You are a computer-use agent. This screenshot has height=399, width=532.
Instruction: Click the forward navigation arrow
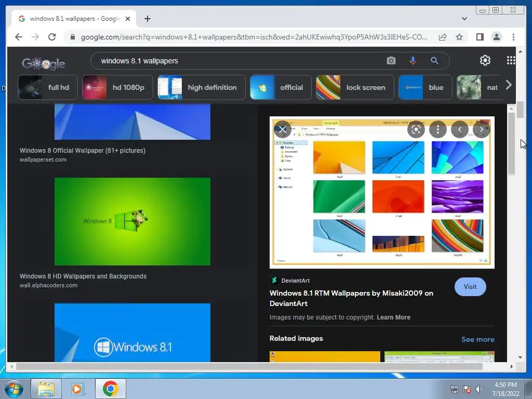(35, 37)
